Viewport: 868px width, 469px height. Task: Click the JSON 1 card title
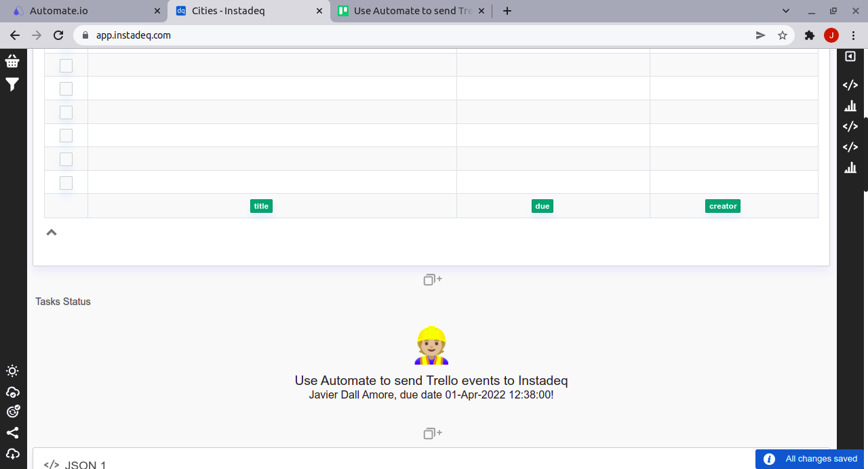click(x=85, y=465)
